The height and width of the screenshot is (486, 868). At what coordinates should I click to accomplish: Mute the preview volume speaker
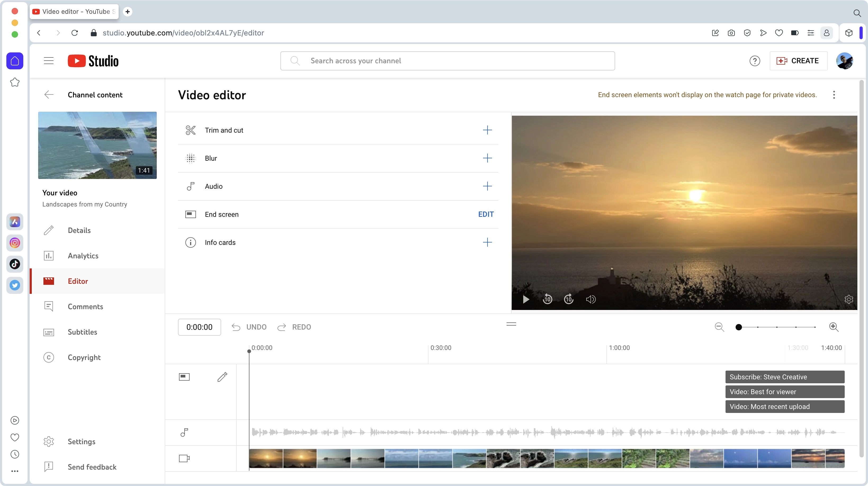591,299
